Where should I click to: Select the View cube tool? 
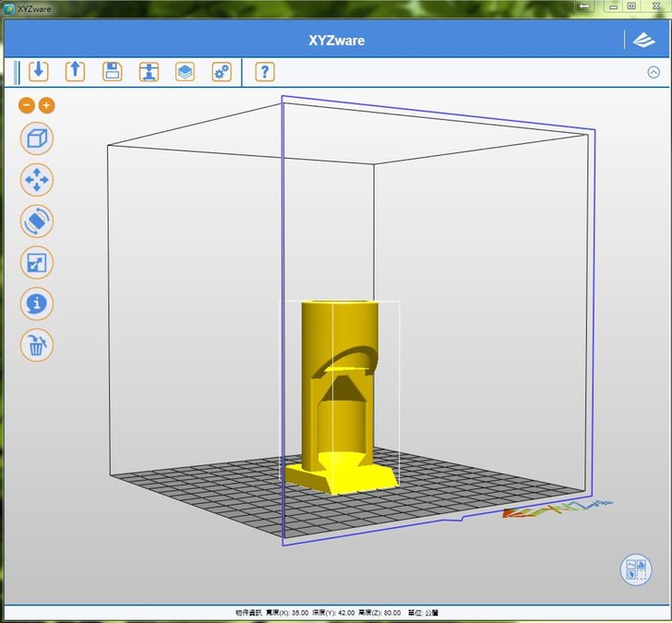[x=37, y=139]
